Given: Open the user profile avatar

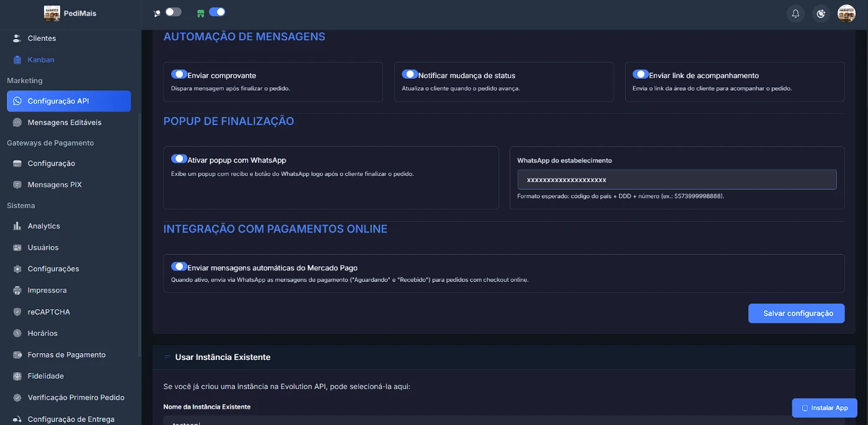Looking at the screenshot, I should [846, 13].
